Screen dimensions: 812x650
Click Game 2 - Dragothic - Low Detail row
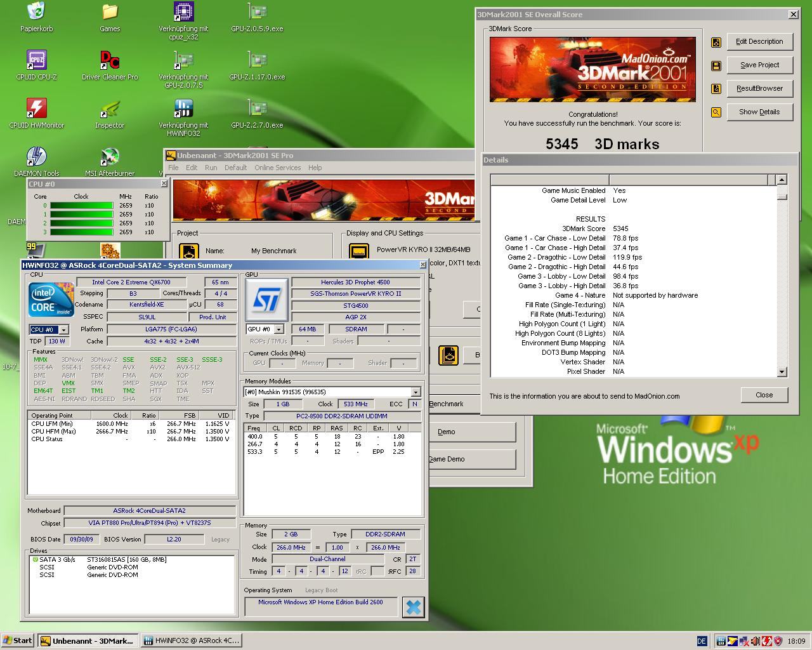click(574, 258)
